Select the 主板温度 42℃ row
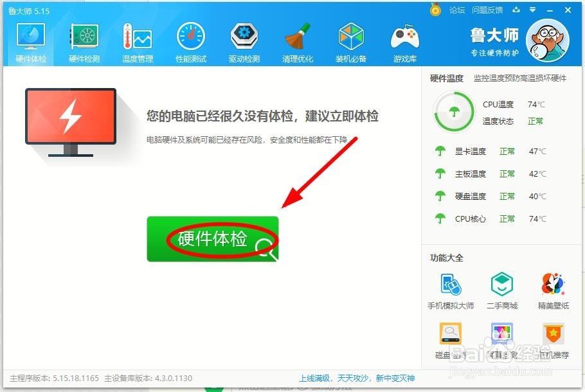This screenshot has height=392, width=585. [491, 174]
